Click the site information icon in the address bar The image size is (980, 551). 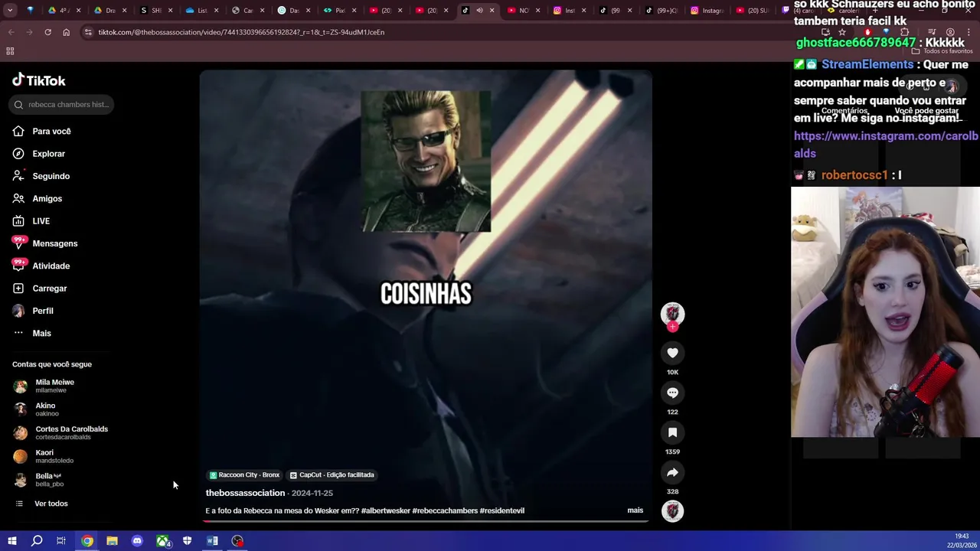click(88, 32)
